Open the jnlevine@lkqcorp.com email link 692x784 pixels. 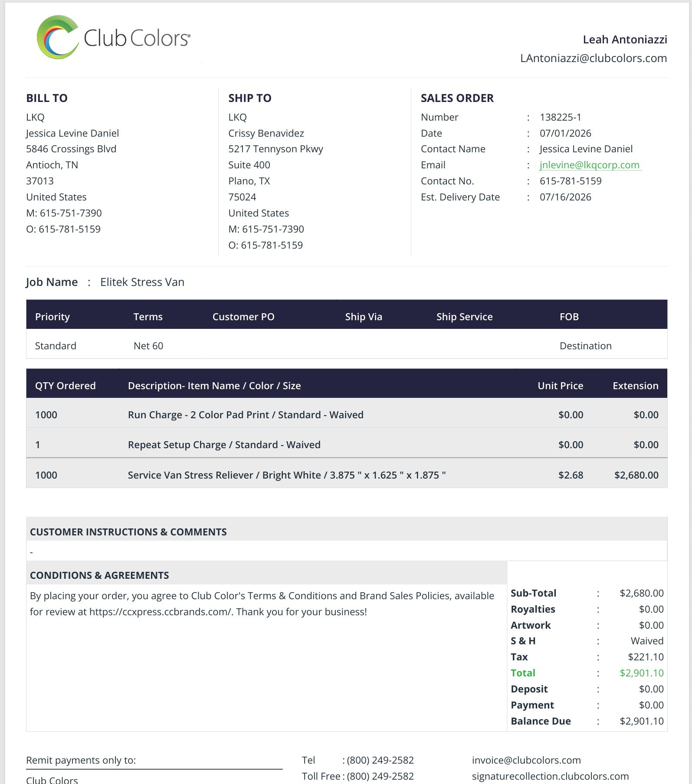click(590, 165)
